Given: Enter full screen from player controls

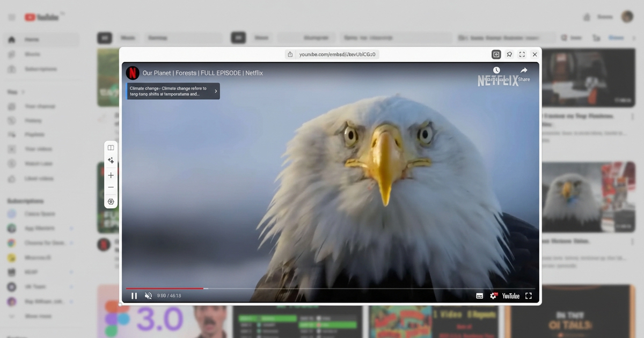Looking at the screenshot, I should click(x=529, y=296).
